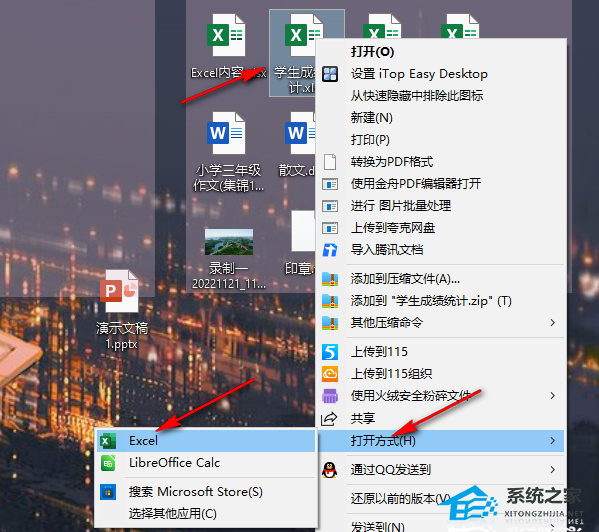Screen dimensions: 599x532
Task: Expand the 其他压缩命令 submenu arrow
Action: click(552, 323)
